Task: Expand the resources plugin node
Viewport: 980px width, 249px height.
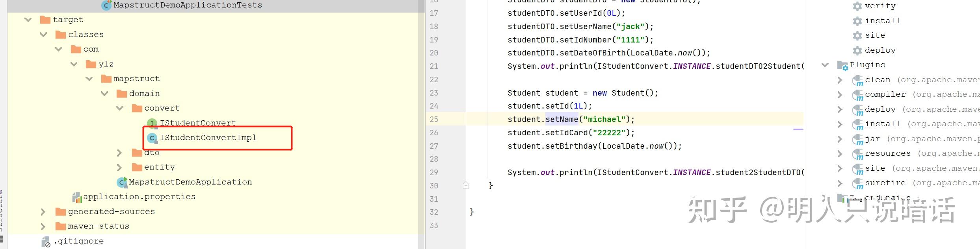Action: coord(840,154)
